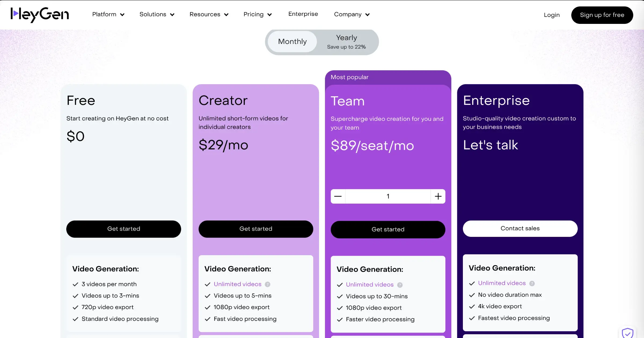
Task: Click 'Videos up to 5-mins' feature
Action: 243,296
